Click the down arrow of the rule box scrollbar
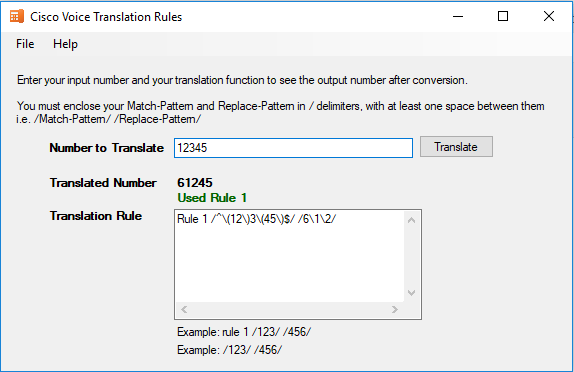Screen dimensions: 574x372 click(x=411, y=293)
